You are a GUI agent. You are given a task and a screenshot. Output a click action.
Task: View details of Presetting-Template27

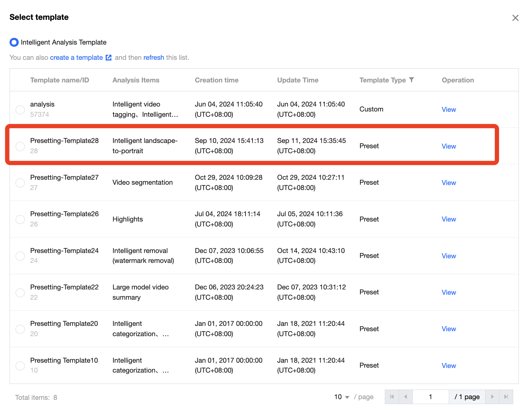(x=448, y=183)
